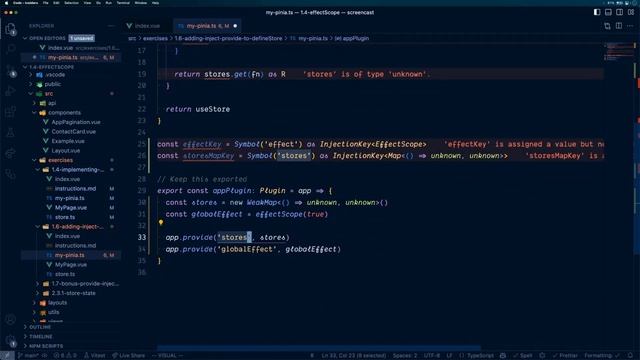Start Live Share from status bar
The image size is (640, 360).
(129, 356)
